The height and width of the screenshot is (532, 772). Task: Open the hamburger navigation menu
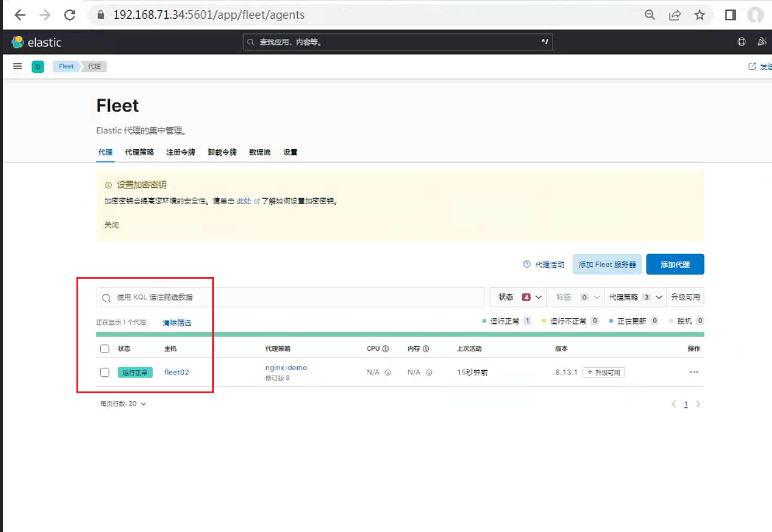click(x=18, y=66)
